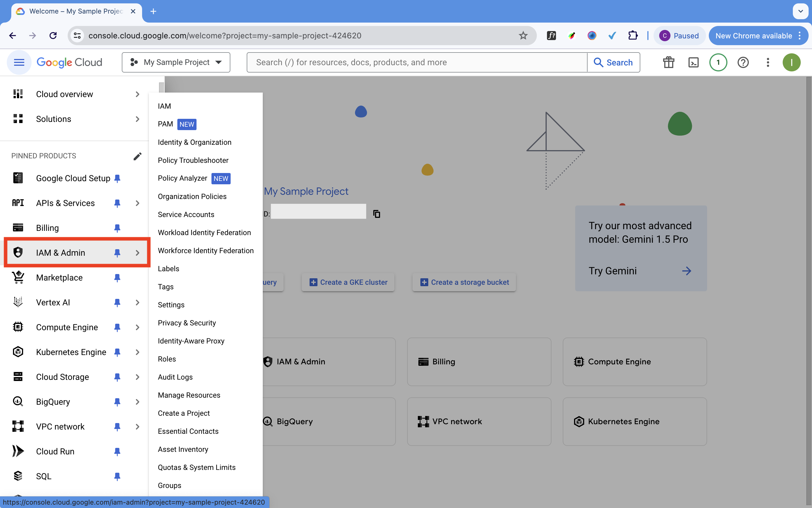812x508 pixels.
Task: Open the green account avatar
Action: 791,62
